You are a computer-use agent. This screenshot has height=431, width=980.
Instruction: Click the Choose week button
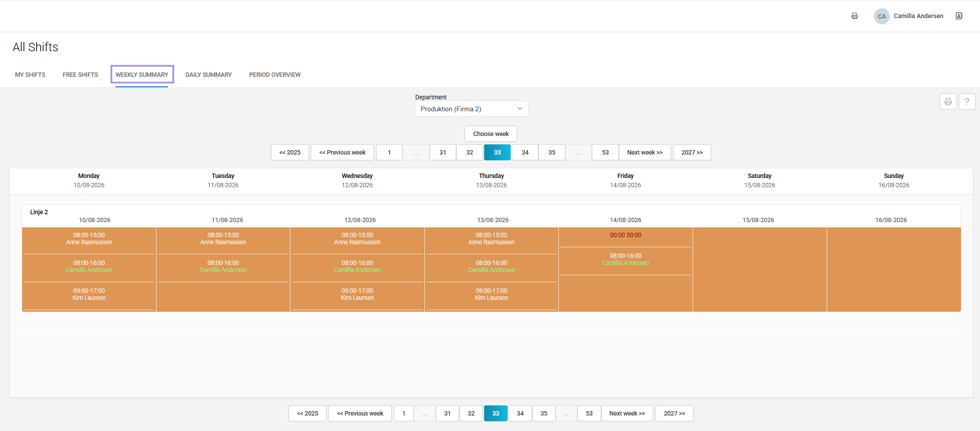tap(491, 134)
